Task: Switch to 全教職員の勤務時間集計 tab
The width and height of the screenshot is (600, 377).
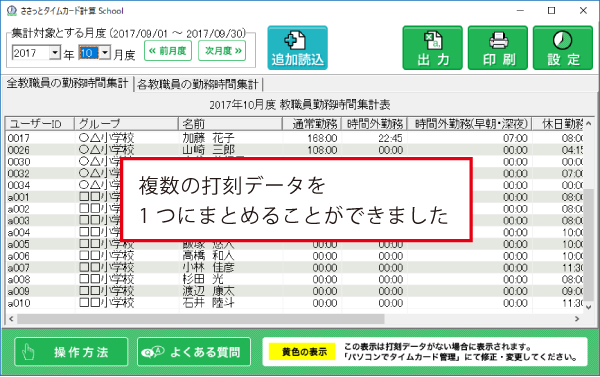Action: click(x=67, y=83)
